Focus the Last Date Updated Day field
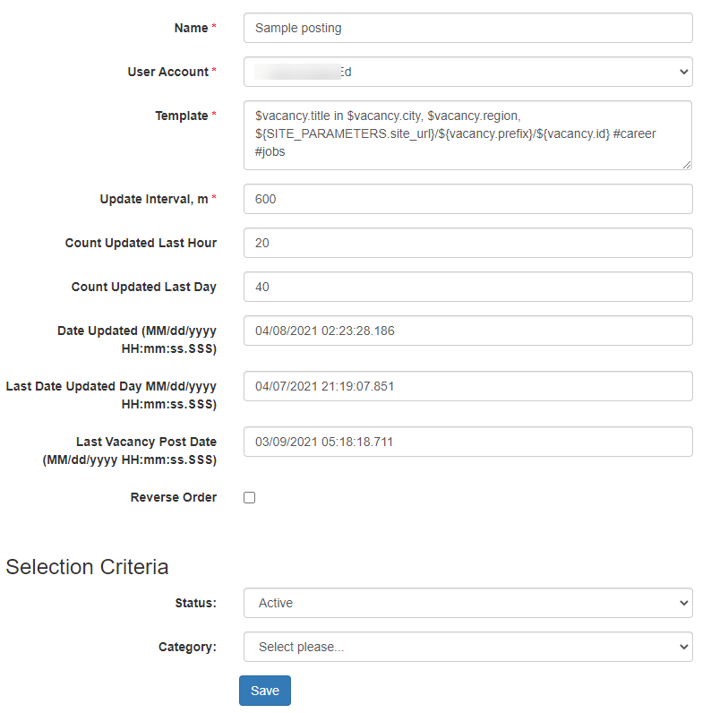 coord(468,386)
